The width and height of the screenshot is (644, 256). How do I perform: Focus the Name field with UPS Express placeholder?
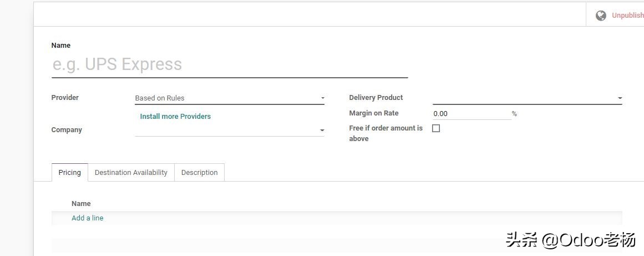tap(229, 64)
